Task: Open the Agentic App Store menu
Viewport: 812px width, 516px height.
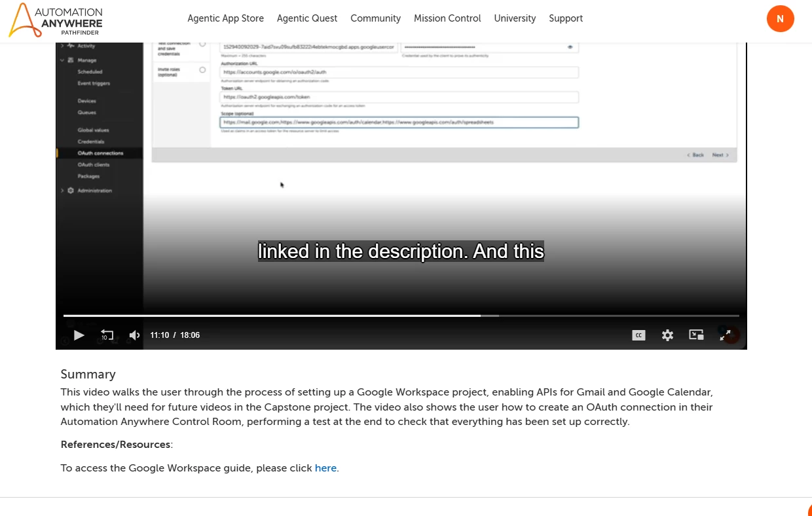Action: coord(225,18)
